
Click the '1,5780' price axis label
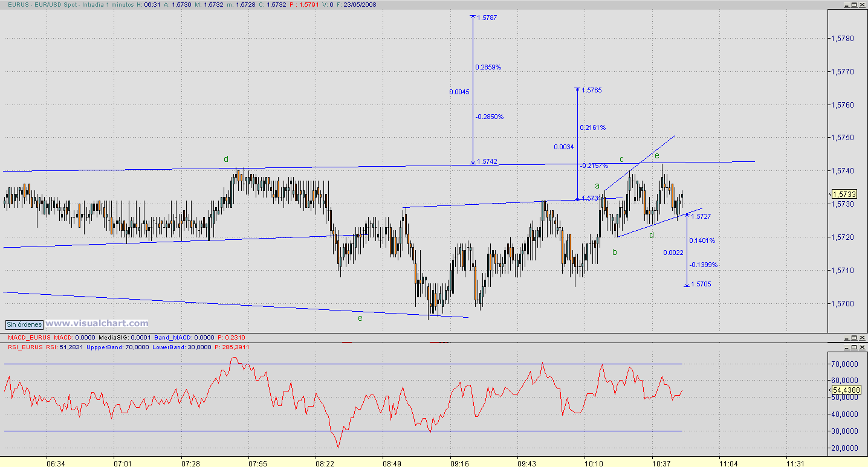coord(843,39)
